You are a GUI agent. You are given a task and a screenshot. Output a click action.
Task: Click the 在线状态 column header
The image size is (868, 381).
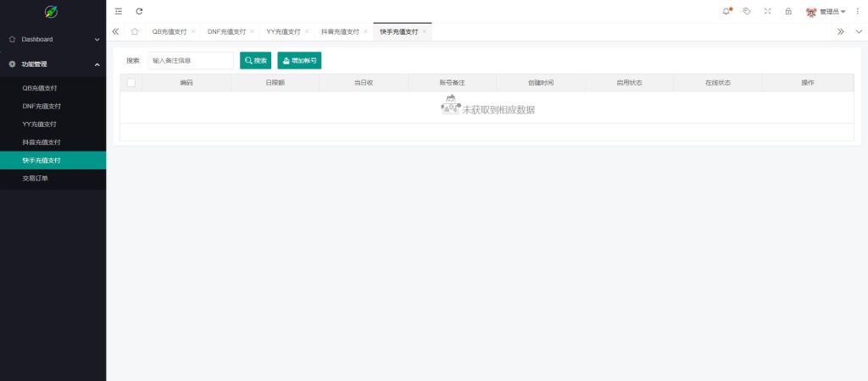tap(718, 82)
